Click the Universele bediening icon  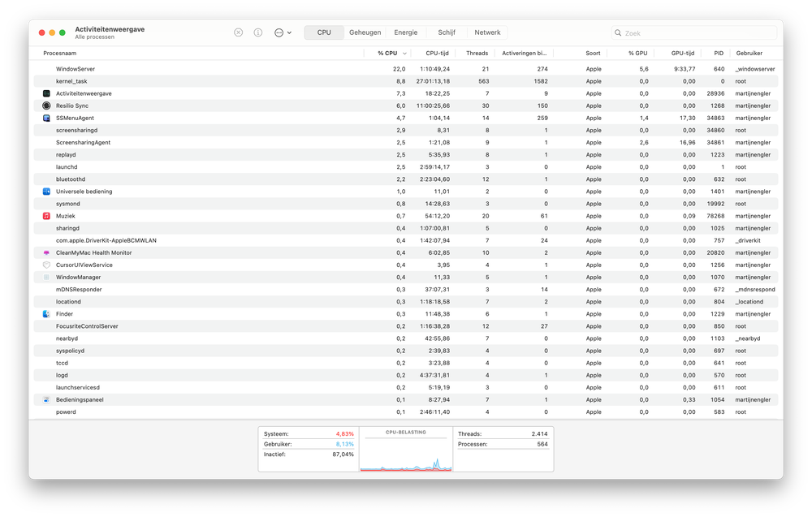pos(46,192)
